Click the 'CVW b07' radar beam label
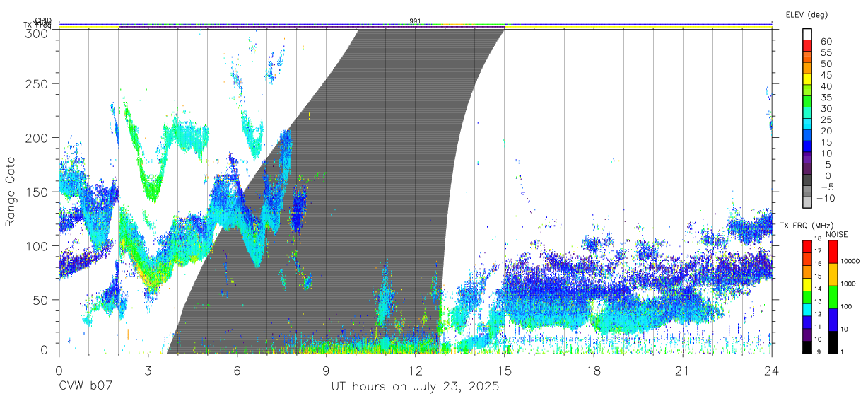Viewport: 868px width, 401px height. coord(85,387)
